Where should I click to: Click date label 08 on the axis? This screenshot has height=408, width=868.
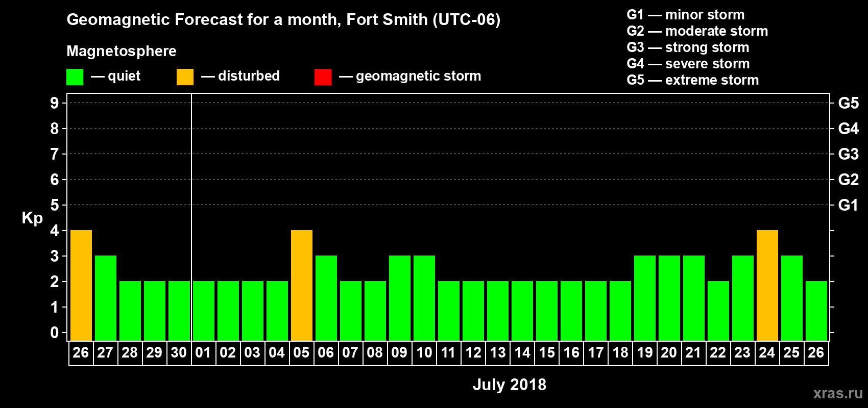coord(375,352)
